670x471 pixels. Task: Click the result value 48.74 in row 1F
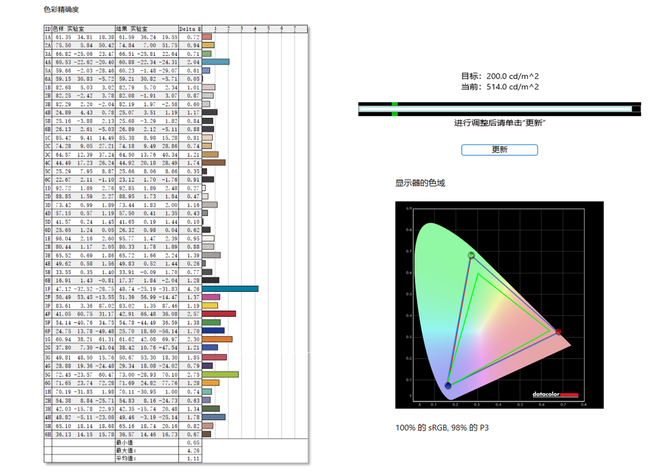(x=126, y=289)
